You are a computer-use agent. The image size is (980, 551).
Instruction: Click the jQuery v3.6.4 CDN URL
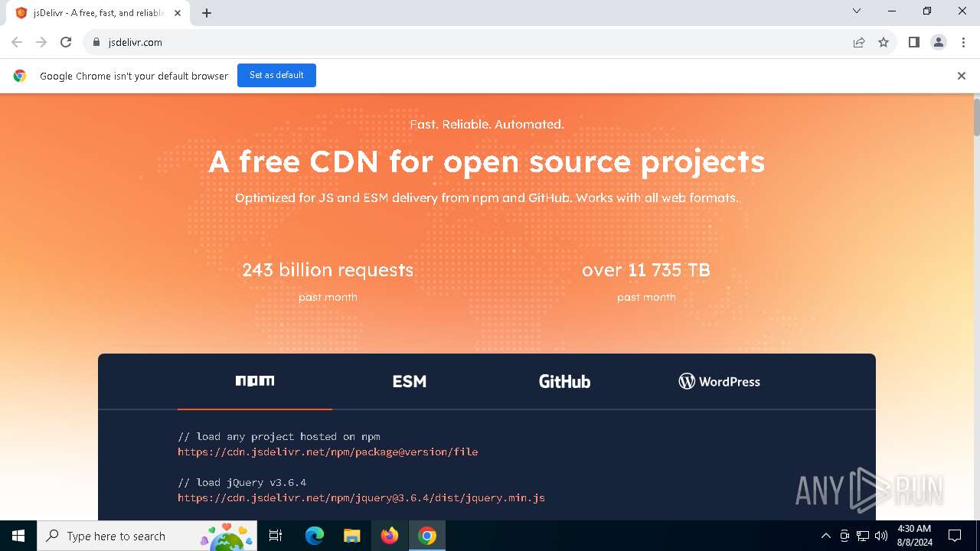(361, 497)
